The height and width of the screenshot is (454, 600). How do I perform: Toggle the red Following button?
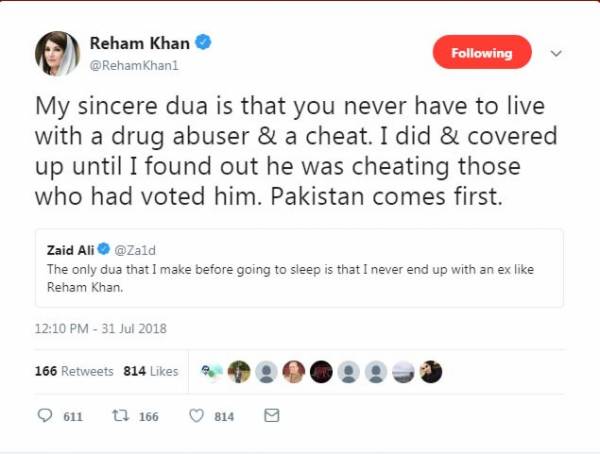482,52
